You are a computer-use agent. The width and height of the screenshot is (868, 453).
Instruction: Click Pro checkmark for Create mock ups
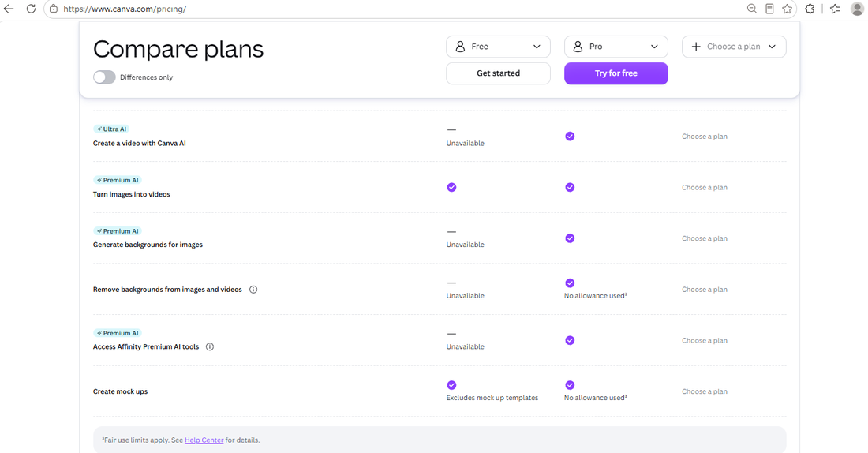[570, 385]
